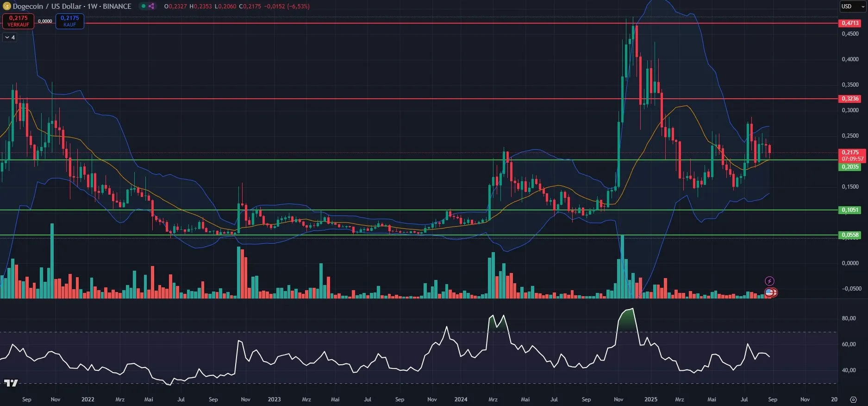
Task: Click the 0,1500 price axis label
Action: pyautogui.click(x=850, y=187)
